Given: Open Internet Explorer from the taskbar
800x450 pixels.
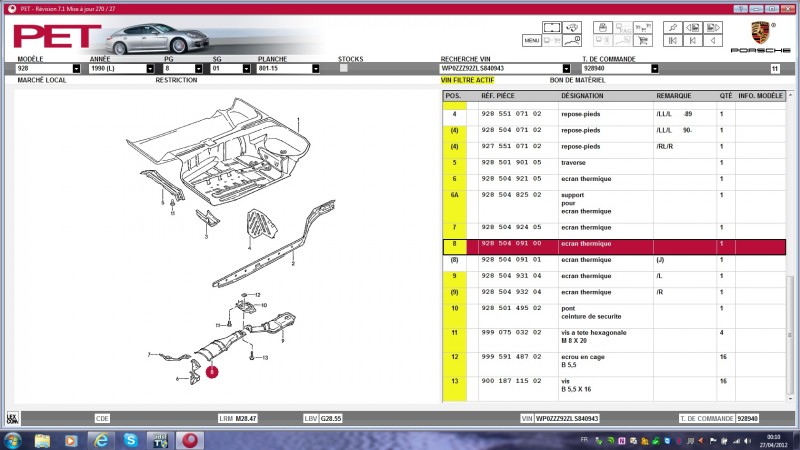Looking at the screenshot, I should [101, 440].
